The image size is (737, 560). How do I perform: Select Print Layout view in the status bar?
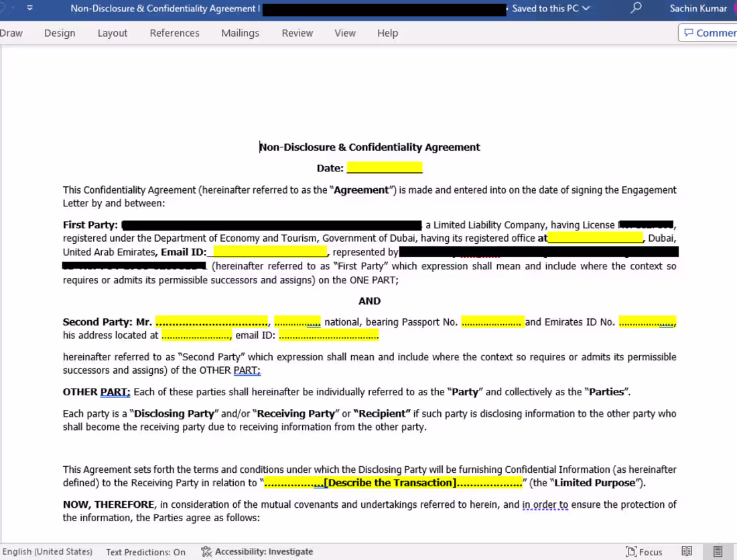coord(718,551)
